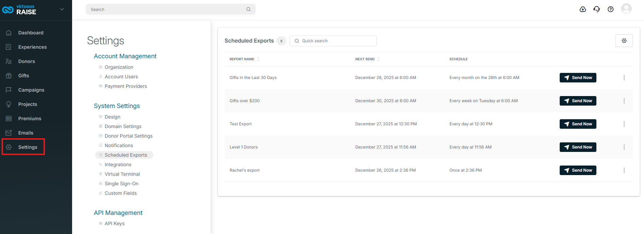Click the Premiums icon in sidebar

coord(9,119)
